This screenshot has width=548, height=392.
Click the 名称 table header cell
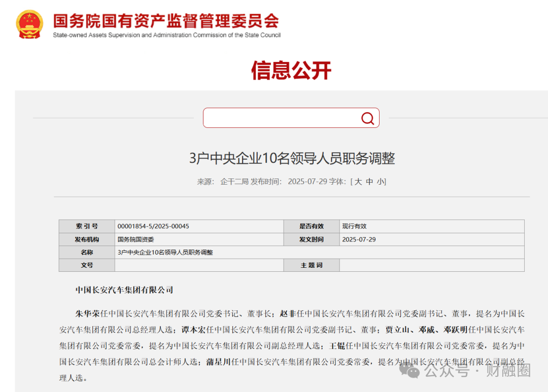click(87, 252)
